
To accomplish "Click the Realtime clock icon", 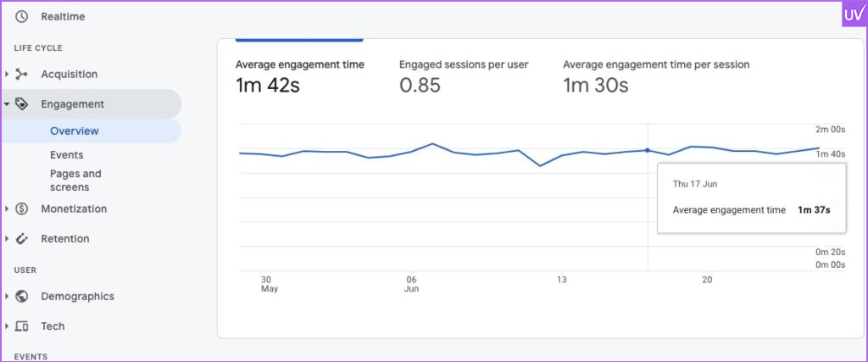I will [22, 17].
